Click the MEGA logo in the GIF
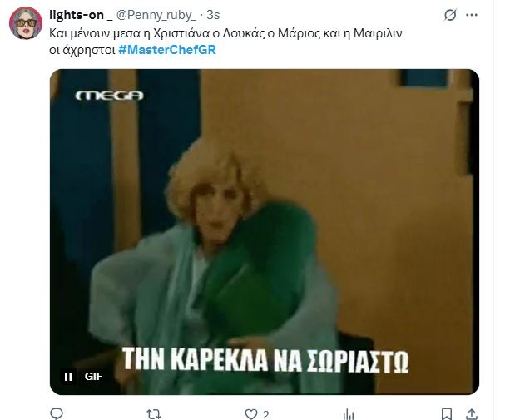The image size is (510, 420). 110,96
